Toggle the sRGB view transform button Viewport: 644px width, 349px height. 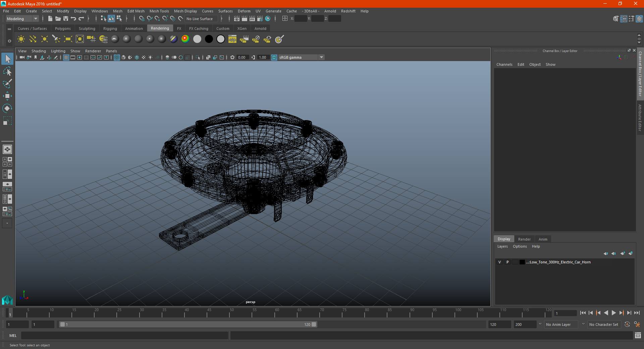(x=274, y=57)
